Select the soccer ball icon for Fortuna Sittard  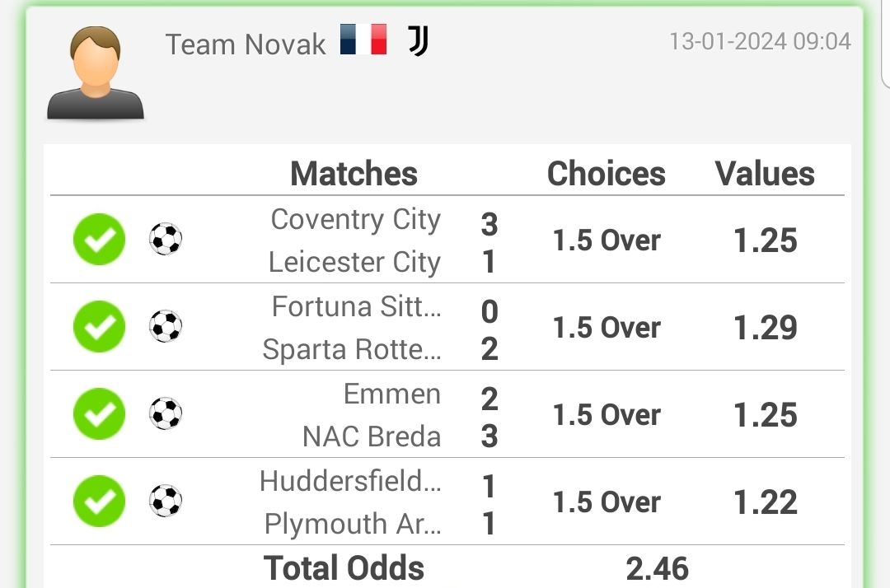tap(166, 326)
